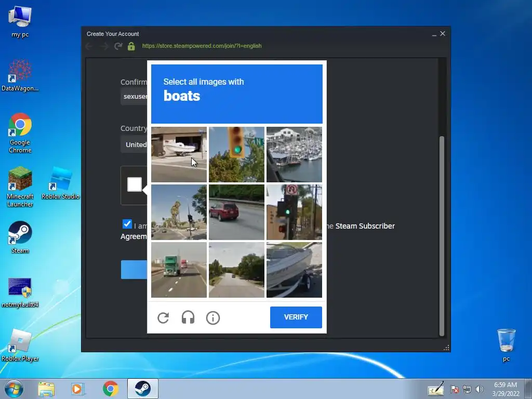This screenshot has height=399, width=532.
Task: Open the notmyfault64 desktop icon
Action: pos(20,292)
